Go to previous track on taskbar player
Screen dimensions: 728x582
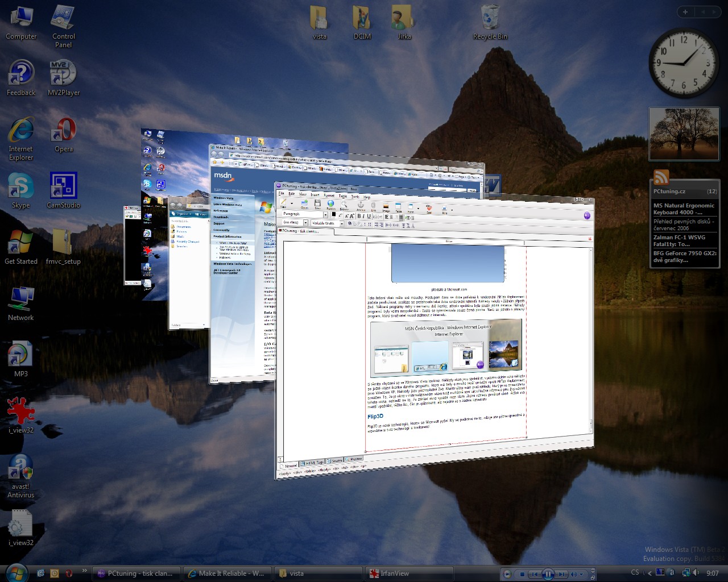point(535,574)
